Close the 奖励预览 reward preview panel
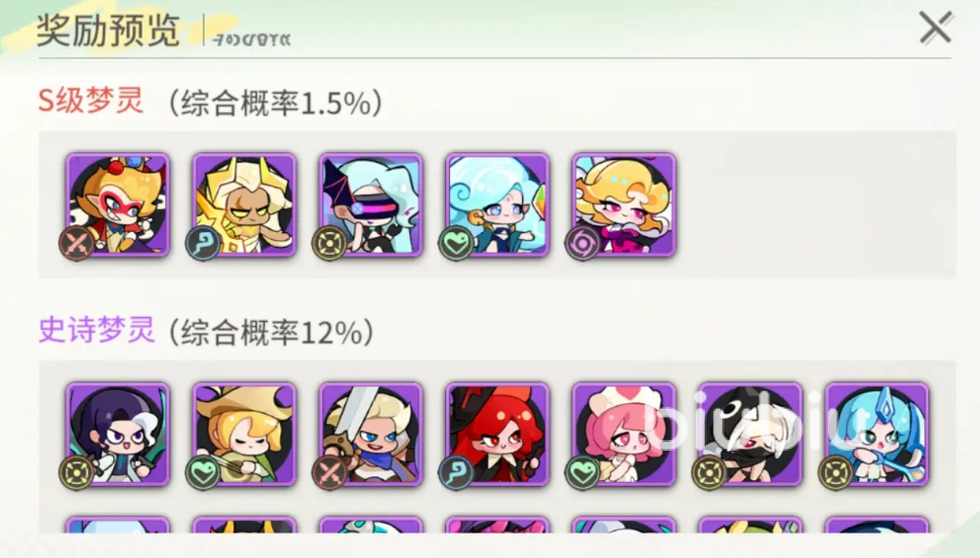This screenshot has width=980, height=558. pos(936,28)
